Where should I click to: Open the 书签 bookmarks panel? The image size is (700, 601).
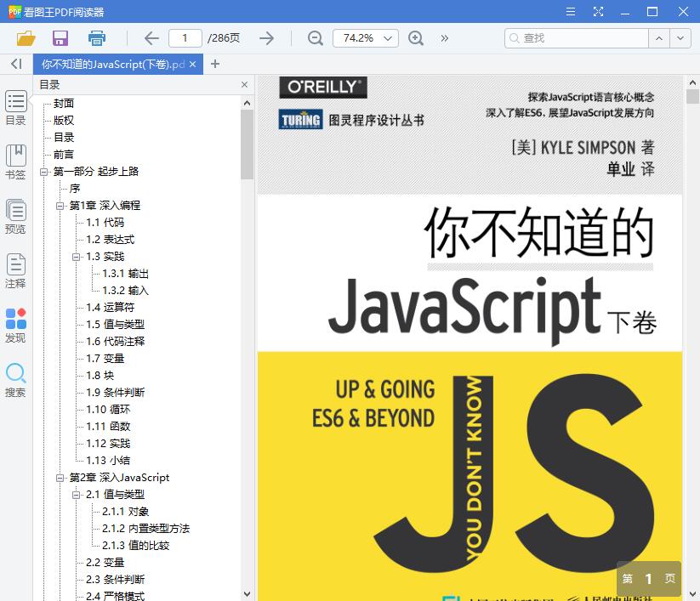click(x=15, y=162)
